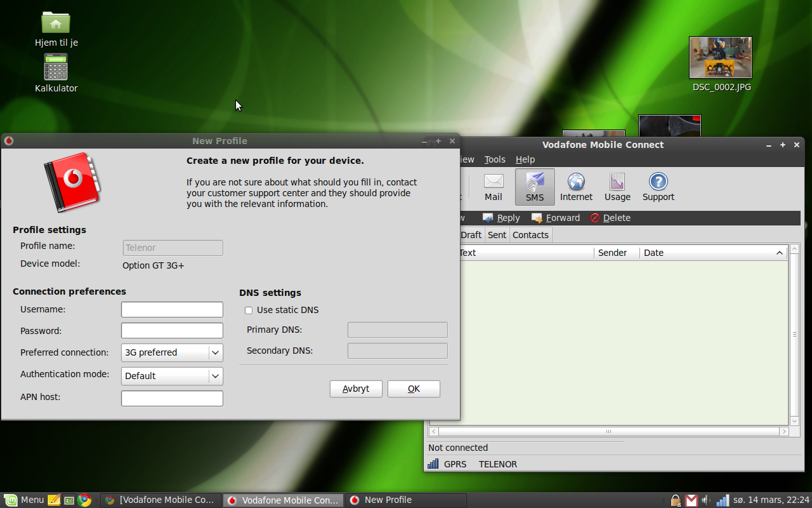Open the Mint Menu button in the panel
812x508 pixels.
(24, 500)
